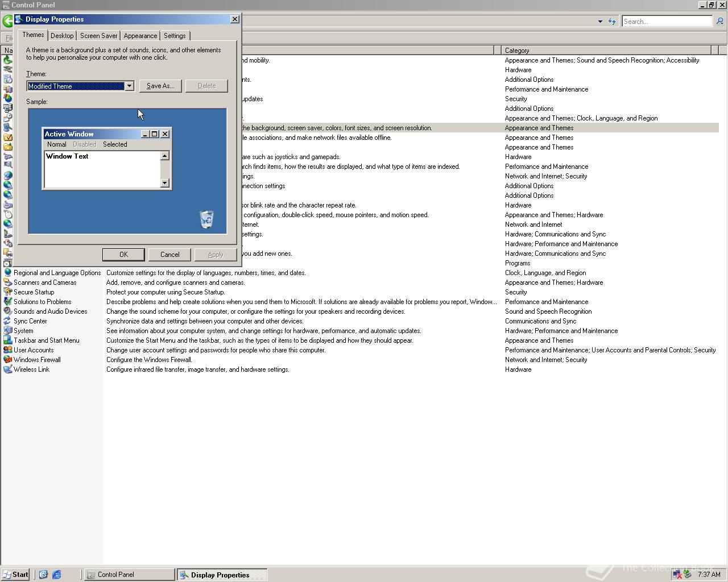Viewport: 728px width, 582px height.
Task: Select the Windows Firewall entry
Action: pos(37,360)
